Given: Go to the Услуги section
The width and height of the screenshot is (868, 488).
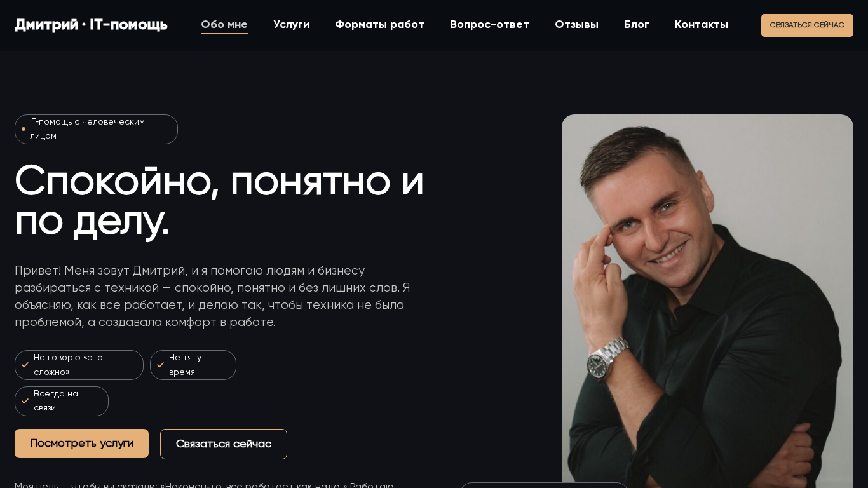Looking at the screenshot, I should pos(291,25).
